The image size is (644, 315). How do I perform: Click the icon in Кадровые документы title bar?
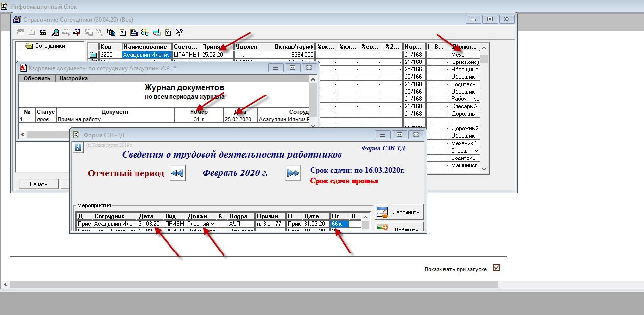tap(24, 67)
